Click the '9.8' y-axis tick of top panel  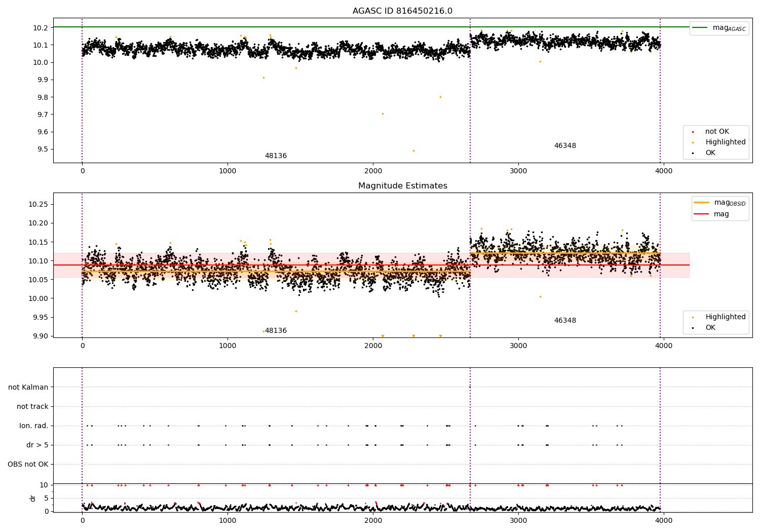(43, 97)
